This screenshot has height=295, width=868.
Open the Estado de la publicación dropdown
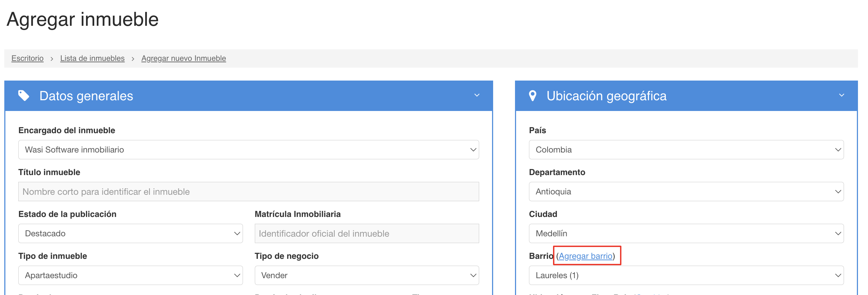(130, 233)
